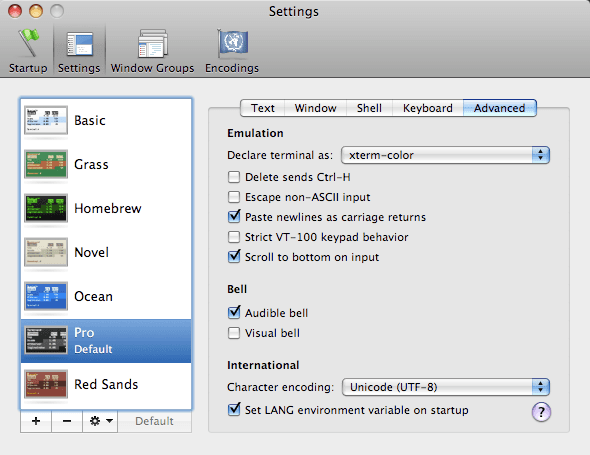590x455 pixels.
Task: Enable the Visual bell checkbox
Action: coord(234,333)
